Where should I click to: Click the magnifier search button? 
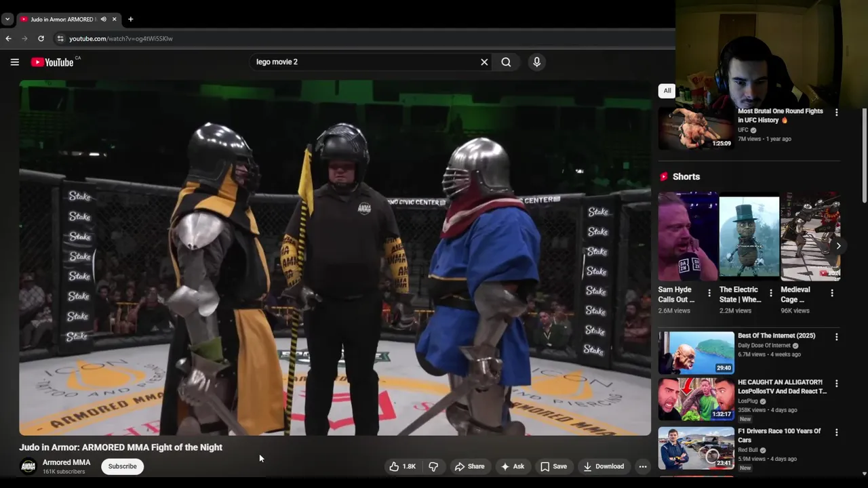tap(506, 62)
